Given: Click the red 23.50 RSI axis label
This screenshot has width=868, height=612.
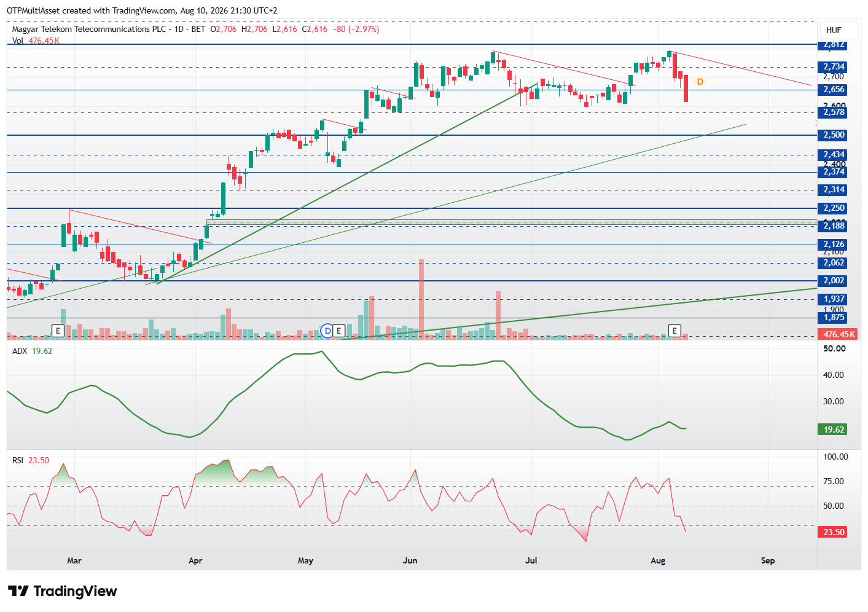Looking at the screenshot, I should click(832, 532).
